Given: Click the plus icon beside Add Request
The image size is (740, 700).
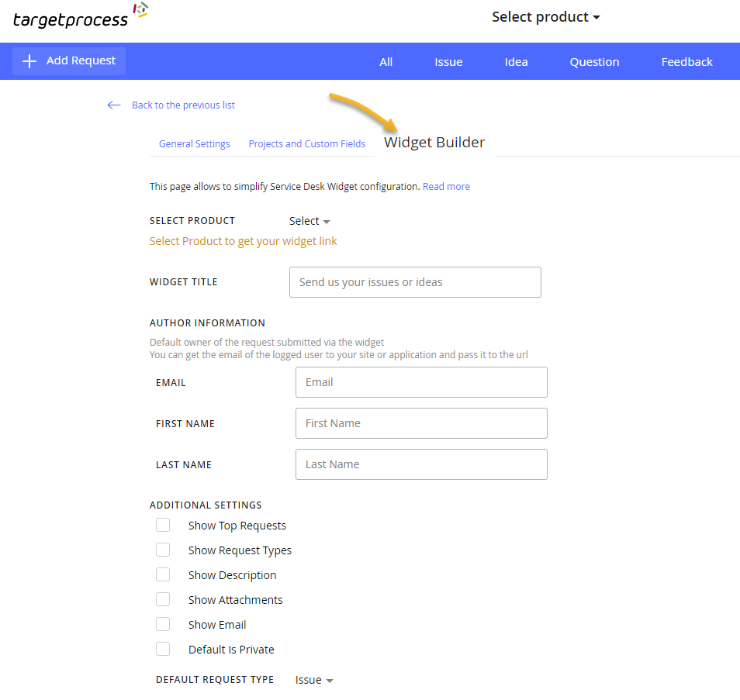Looking at the screenshot, I should (29, 60).
